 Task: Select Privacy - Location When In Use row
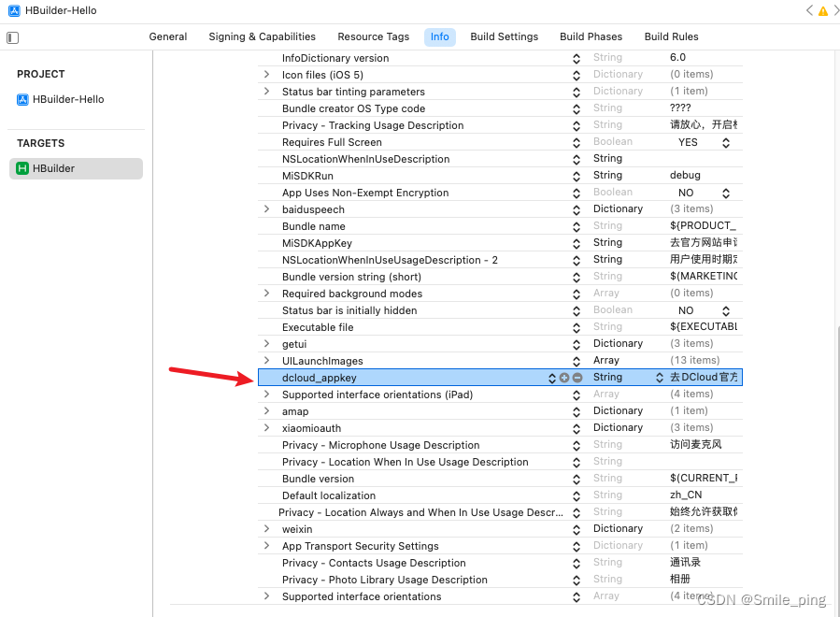point(500,462)
